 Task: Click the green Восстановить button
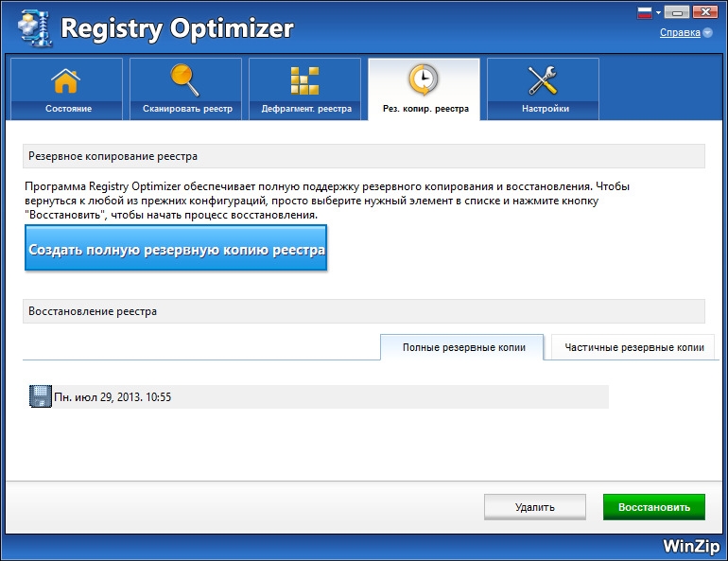[x=654, y=507]
